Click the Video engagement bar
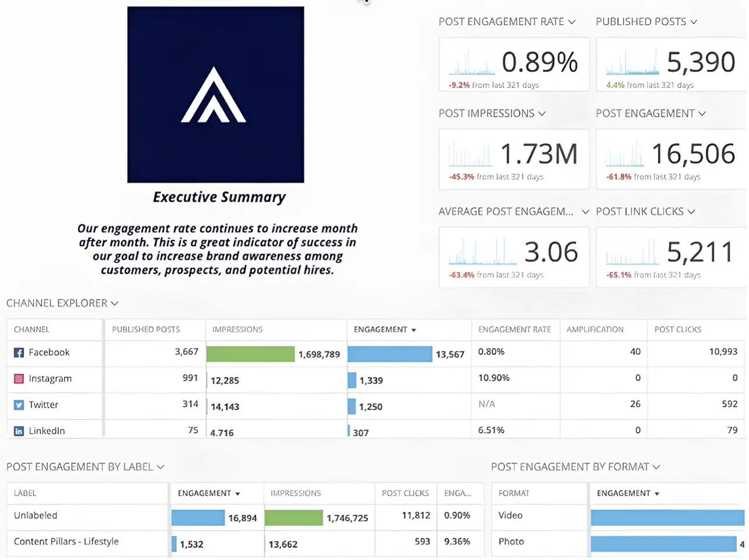Screen dimensions: 749x560 pyautogui.click(x=668, y=519)
